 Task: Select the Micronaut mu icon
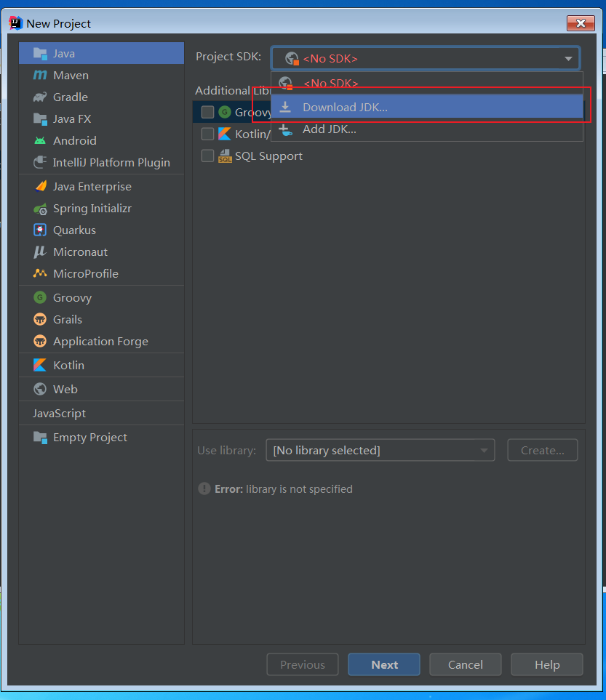40,252
